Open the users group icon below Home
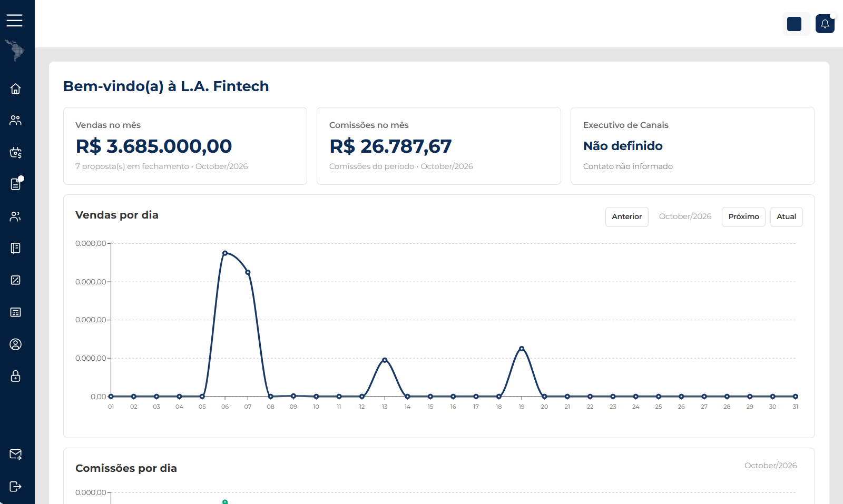Viewport: 843px width, 504px height. [16, 121]
